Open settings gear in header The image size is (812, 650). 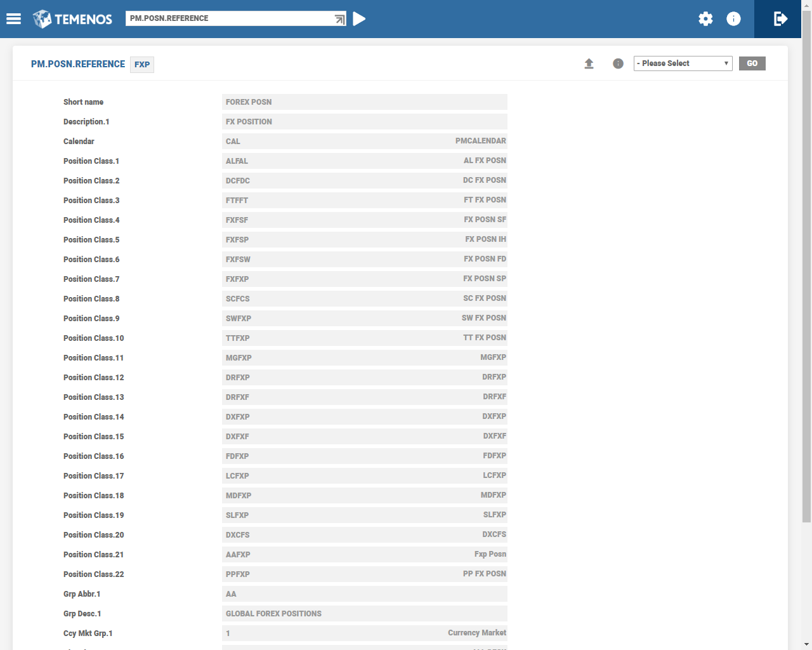(x=705, y=19)
